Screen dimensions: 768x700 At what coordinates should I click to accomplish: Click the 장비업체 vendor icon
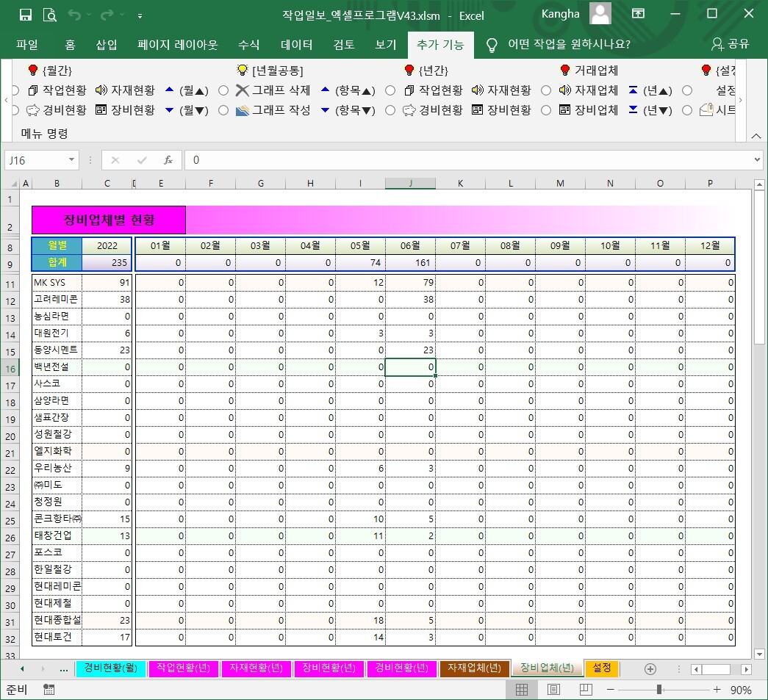(564, 110)
